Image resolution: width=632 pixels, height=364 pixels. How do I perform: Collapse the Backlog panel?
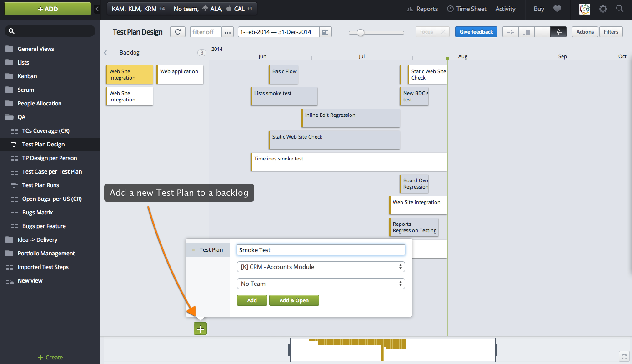105,52
